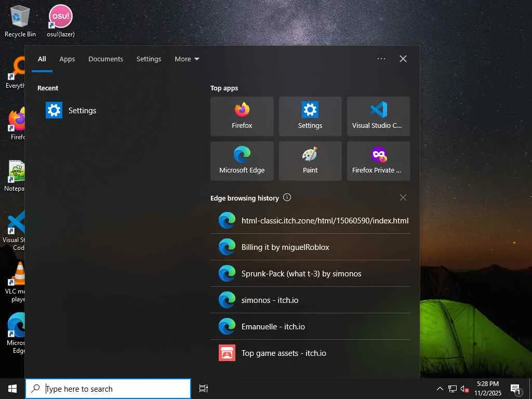Open search options three-dots menu
Image resolution: width=532 pixels, height=399 pixels.
click(x=381, y=59)
